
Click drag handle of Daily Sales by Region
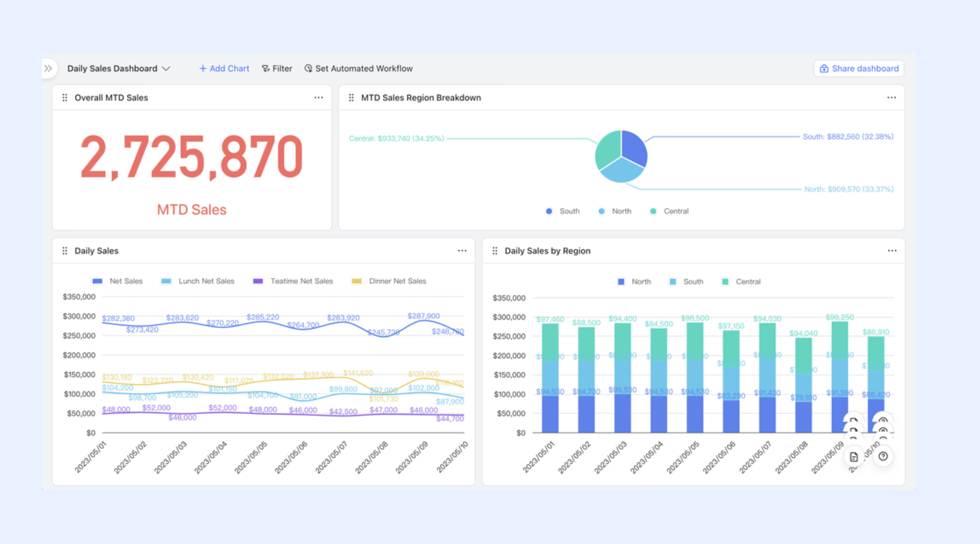coord(495,251)
